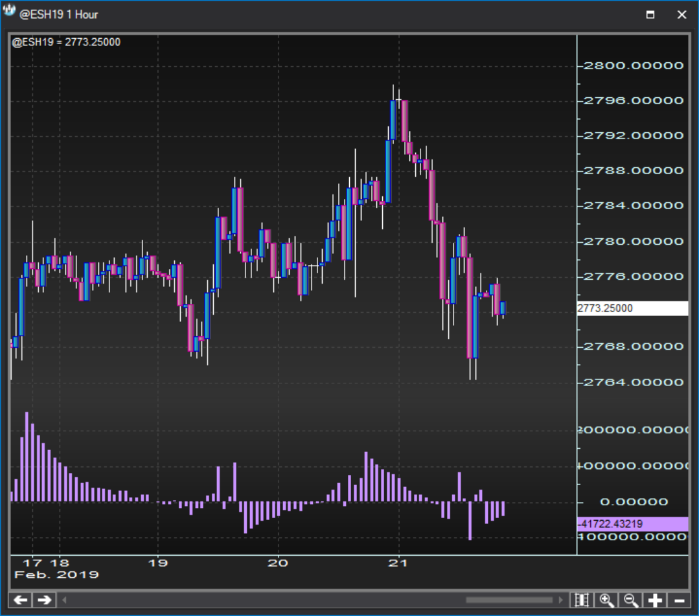Click the 2776.00000 price axis label
Image resolution: width=699 pixels, height=616 pixels.
coord(634,277)
